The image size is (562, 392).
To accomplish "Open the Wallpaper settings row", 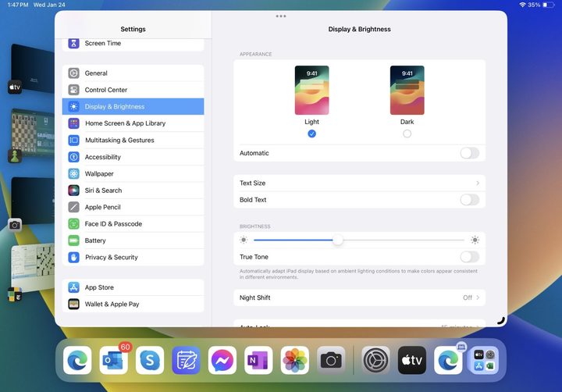I will [x=133, y=173].
